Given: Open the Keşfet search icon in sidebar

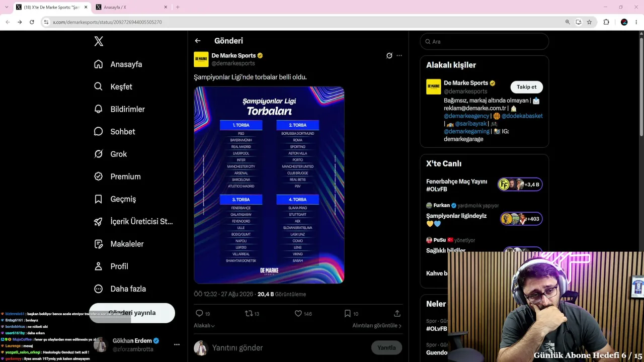Looking at the screenshot, I should pyautogui.click(x=99, y=86).
